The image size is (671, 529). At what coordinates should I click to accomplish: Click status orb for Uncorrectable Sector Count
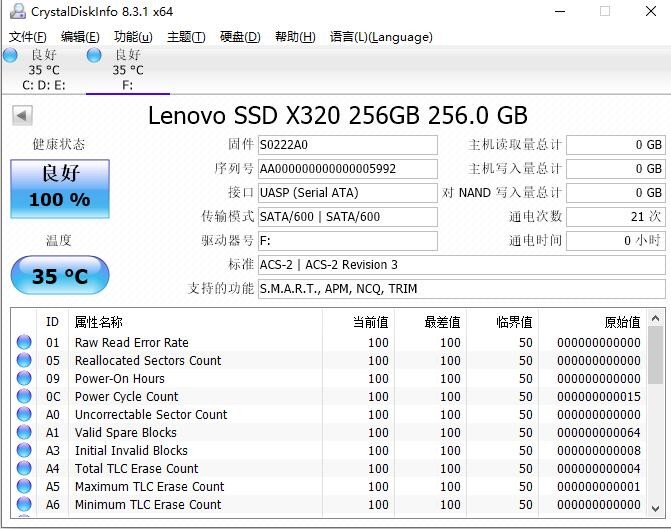click(24, 414)
